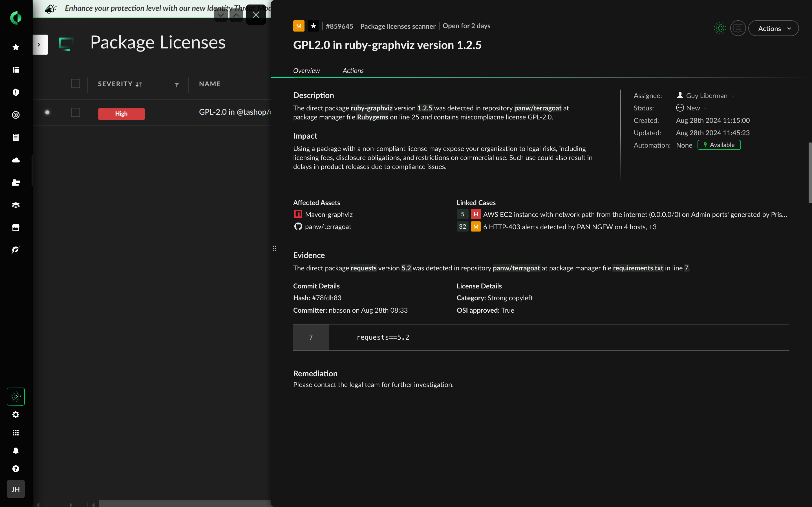Open the Assets blocks icon in the sidebar
This screenshot has height=507, width=812.
click(16, 183)
